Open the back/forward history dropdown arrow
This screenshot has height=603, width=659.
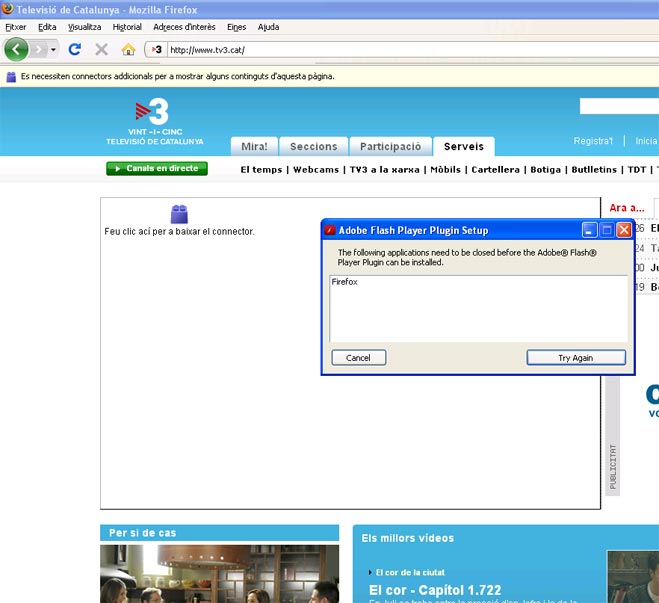[53, 50]
